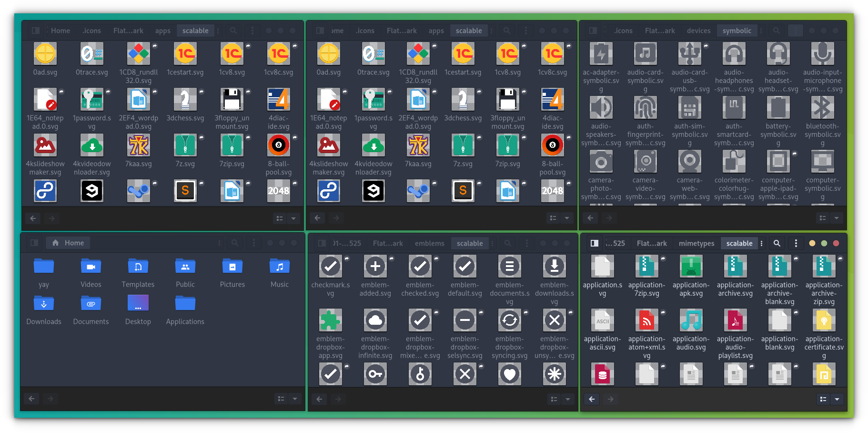The width and height of the screenshot is (868, 433).
Task: Select bluetooth-symbolic.svg file icon
Action: [822, 108]
